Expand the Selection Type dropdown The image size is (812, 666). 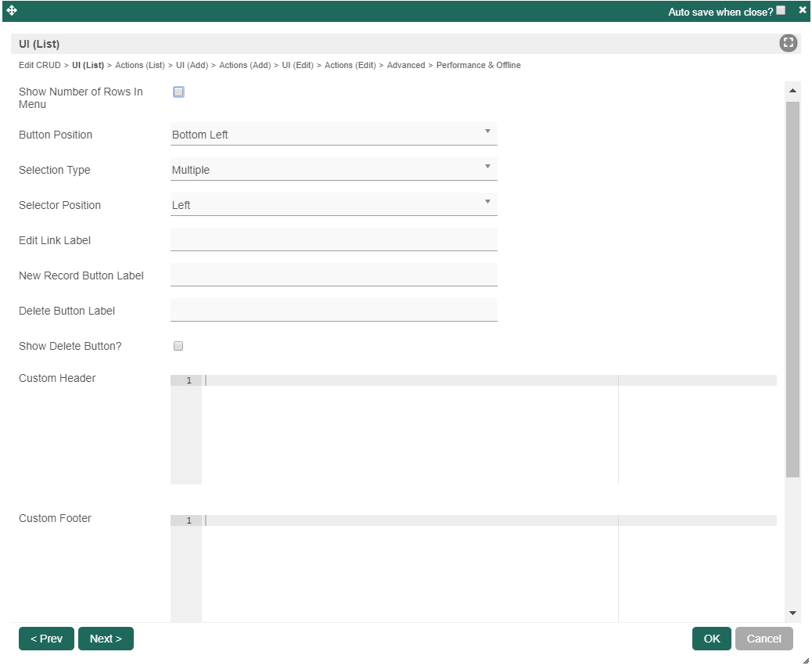333,170
